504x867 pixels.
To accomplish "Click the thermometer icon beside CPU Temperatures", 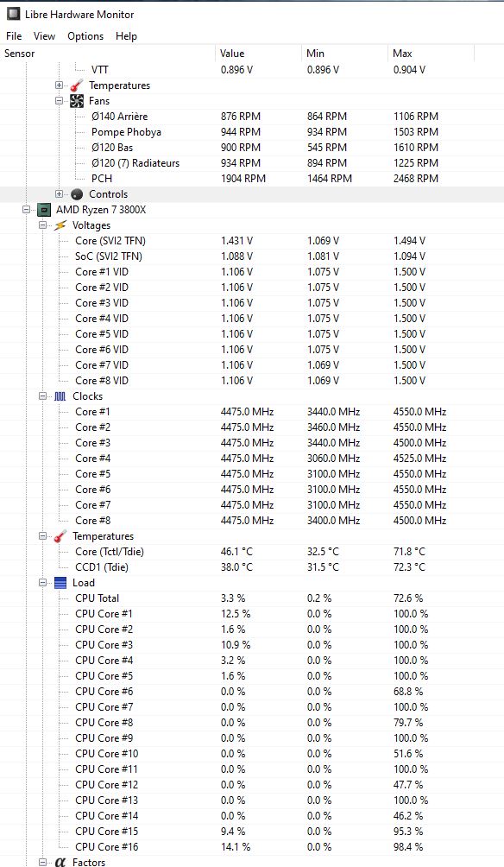I will [60, 535].
